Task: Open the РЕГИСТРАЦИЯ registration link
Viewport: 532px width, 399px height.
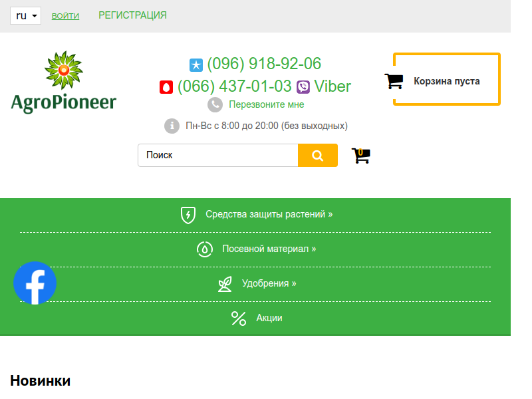Action: coord(132,15)
